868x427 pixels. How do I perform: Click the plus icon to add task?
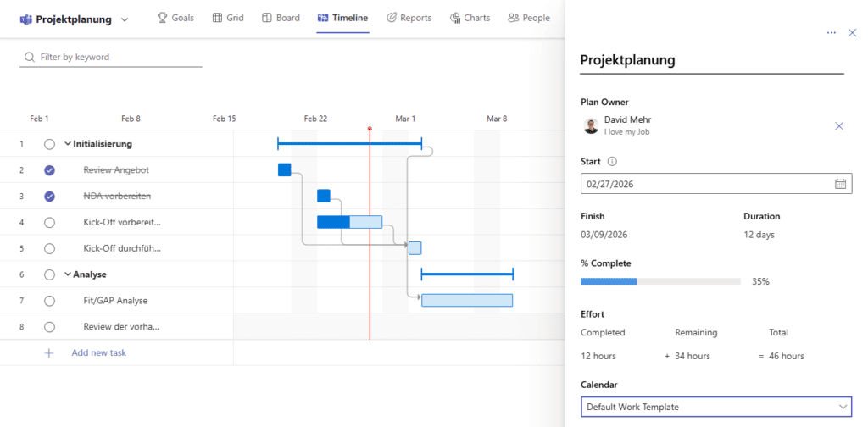(x=49, y=352)
